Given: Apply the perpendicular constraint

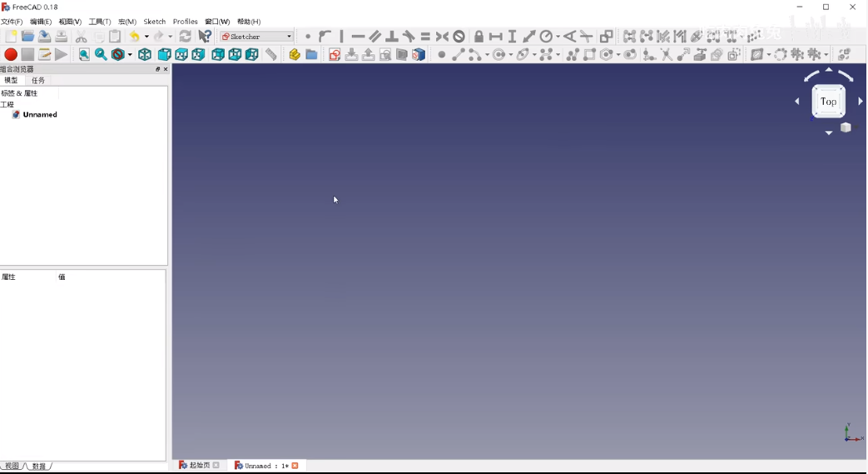Looking at the screenshot, I should tap(392, 37).
